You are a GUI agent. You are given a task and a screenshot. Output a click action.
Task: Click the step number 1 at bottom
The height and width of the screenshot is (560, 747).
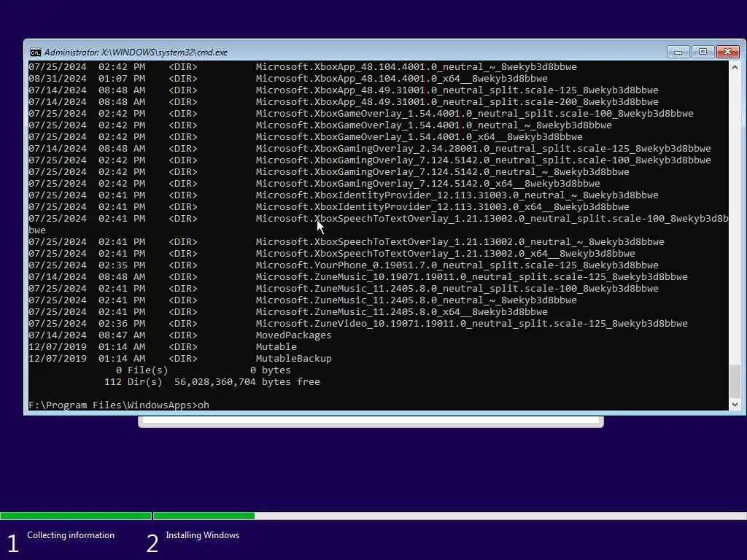coord(13,543)
